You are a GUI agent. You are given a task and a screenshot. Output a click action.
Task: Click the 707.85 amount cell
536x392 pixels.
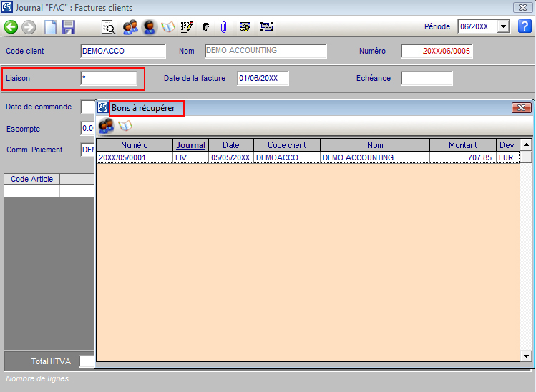[x=463, y=157]
